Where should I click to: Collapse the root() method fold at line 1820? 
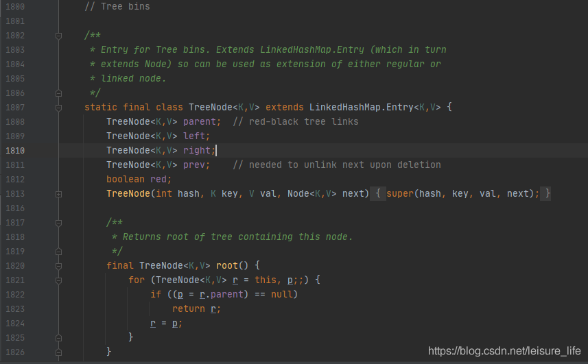coord(58,266)
